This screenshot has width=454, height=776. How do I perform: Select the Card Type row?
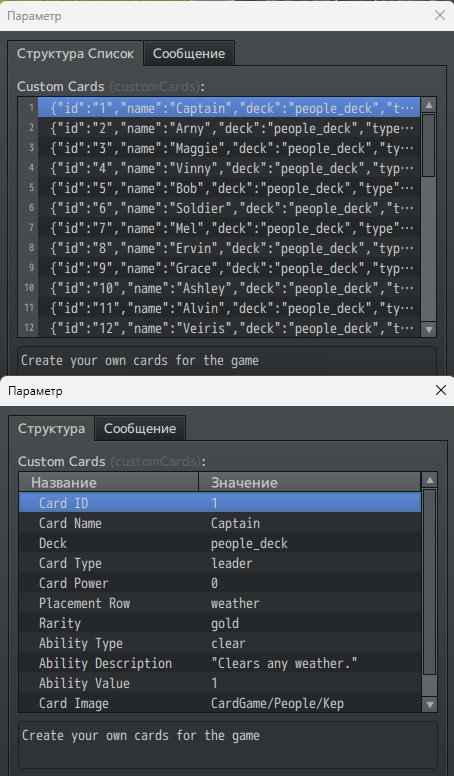(x=220, y=563)
